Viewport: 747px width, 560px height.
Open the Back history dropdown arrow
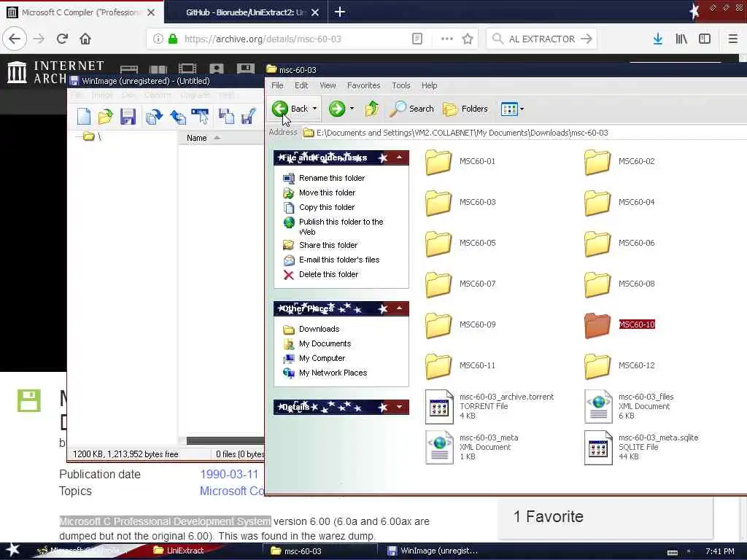click(314, 109)
